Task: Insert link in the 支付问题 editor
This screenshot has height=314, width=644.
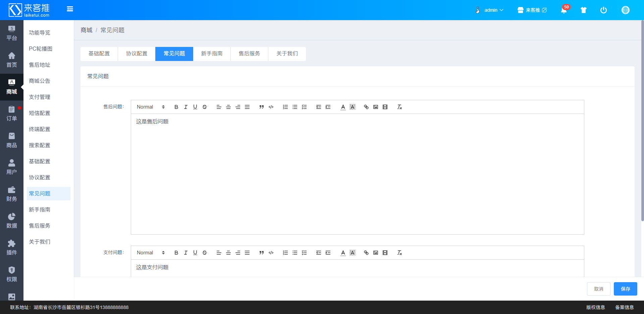Action: pyautogui.click(x=366, y=253)
